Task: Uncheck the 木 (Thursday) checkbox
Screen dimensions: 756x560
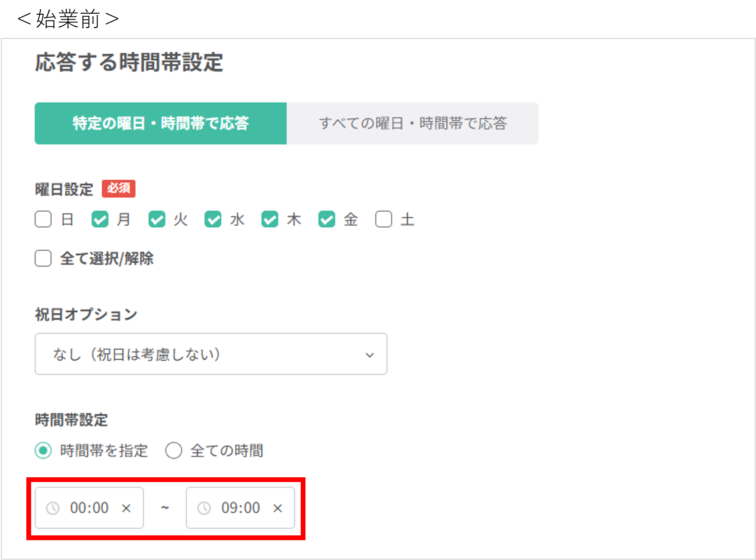Action: (x=270, y=219)
